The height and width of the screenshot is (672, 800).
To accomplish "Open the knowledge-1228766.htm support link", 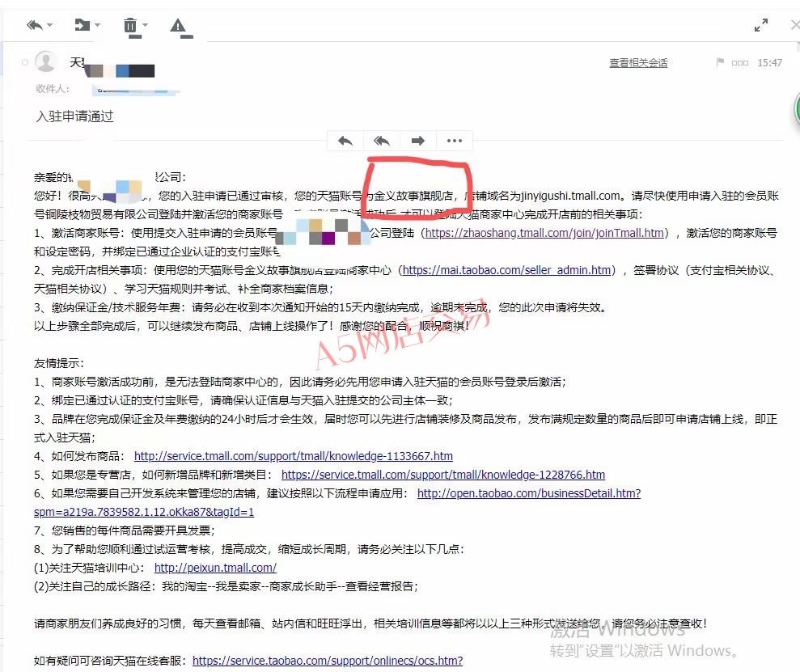I will (x=443, y=475).
